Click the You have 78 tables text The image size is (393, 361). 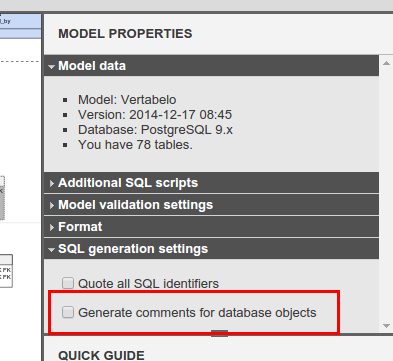click(x=135, y=145)
